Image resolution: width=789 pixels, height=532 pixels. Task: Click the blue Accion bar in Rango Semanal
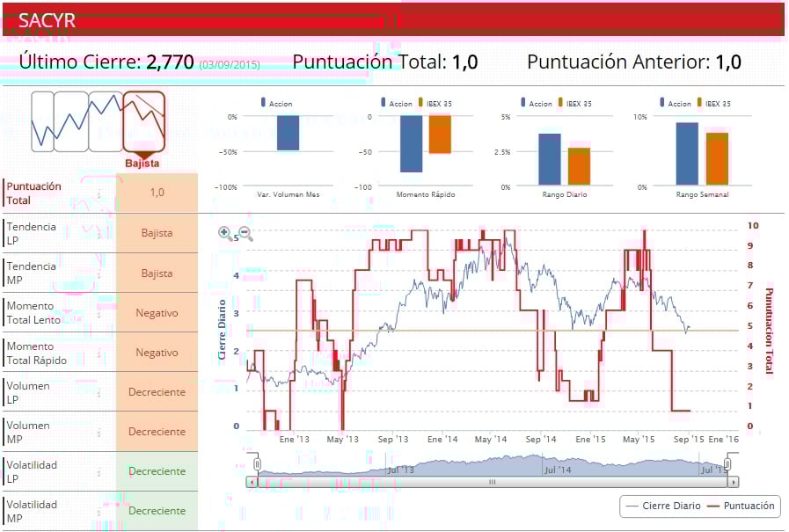[687, 154]
